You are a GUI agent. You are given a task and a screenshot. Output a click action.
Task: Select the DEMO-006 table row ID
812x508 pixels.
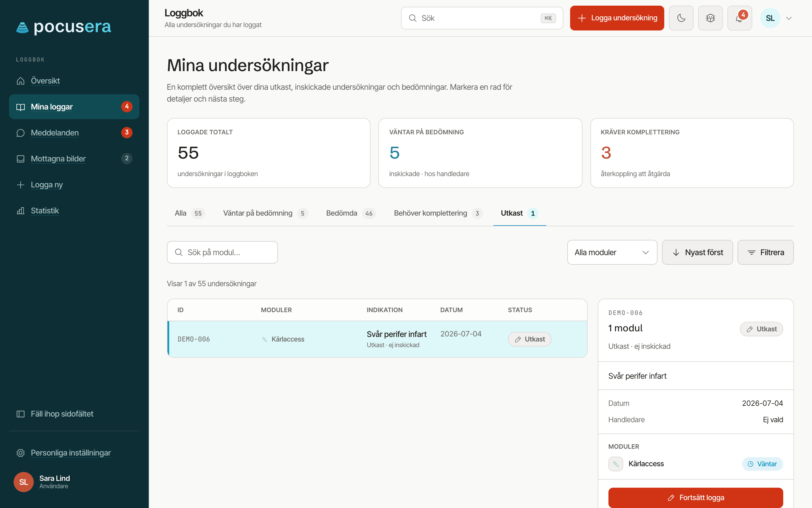pyautogui.click(x=194, y=339)
